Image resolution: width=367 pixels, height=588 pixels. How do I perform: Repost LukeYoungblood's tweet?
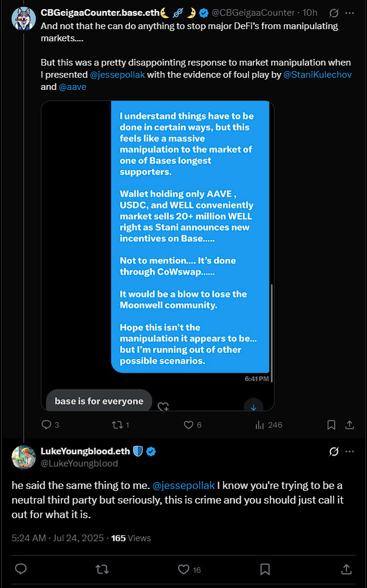coord(101,569)
